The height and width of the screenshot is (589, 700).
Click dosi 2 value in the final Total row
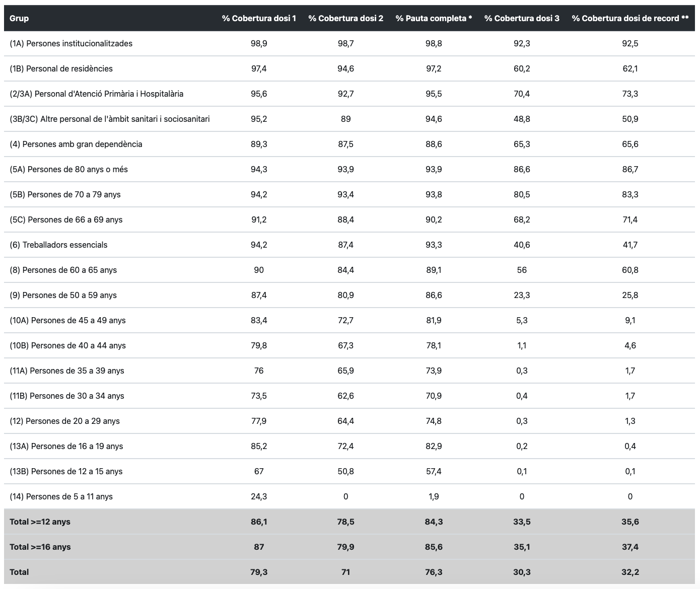(x=345, y=572)
